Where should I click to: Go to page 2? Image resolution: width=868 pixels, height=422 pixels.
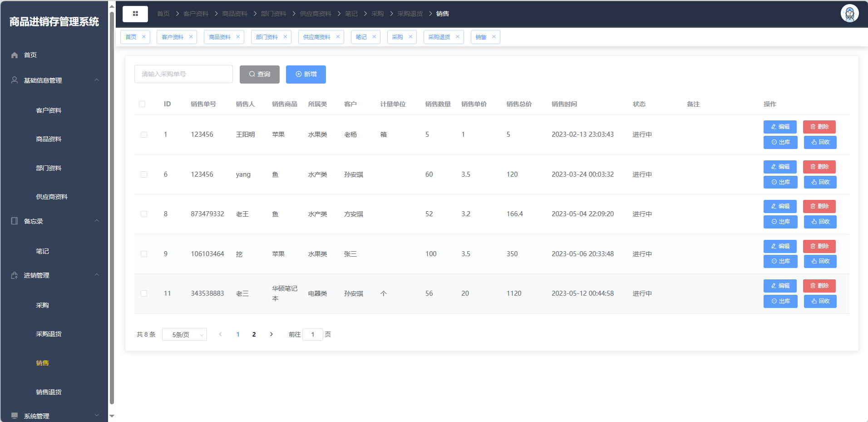point(254,334)
